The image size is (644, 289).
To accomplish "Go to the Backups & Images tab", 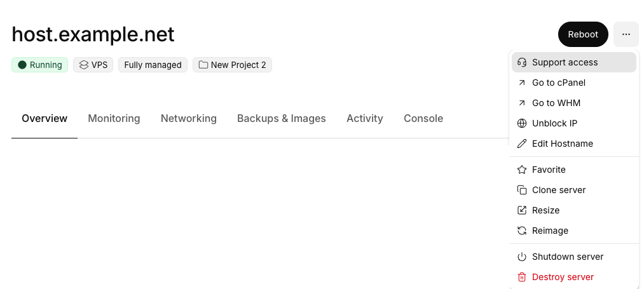I will (x=281, y=118).
